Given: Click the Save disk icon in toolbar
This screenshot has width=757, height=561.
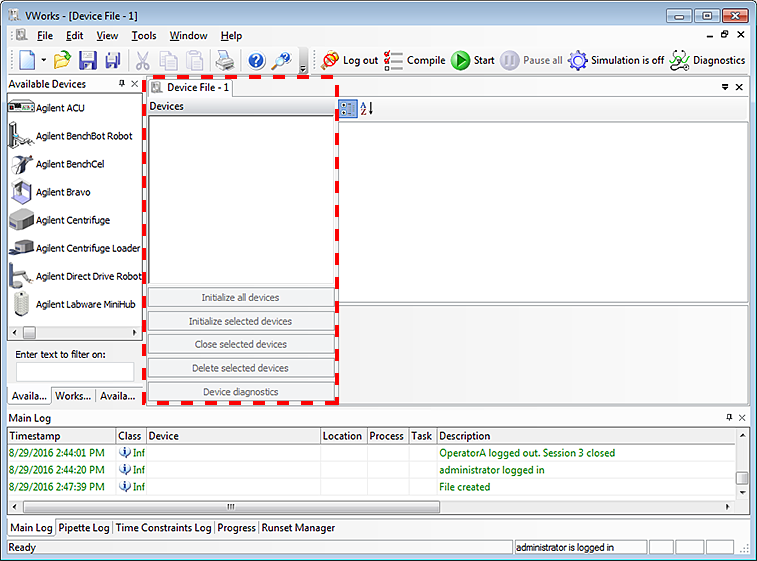Looking at the screenshot, I should tap(87, 60).
